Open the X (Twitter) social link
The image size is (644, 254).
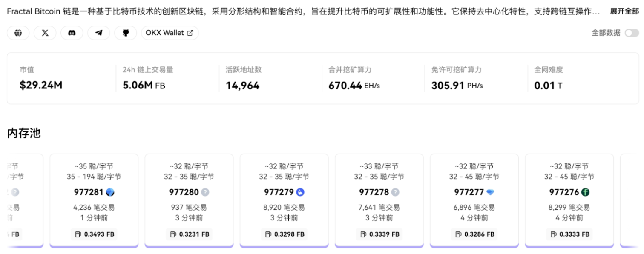coord(45,33)
